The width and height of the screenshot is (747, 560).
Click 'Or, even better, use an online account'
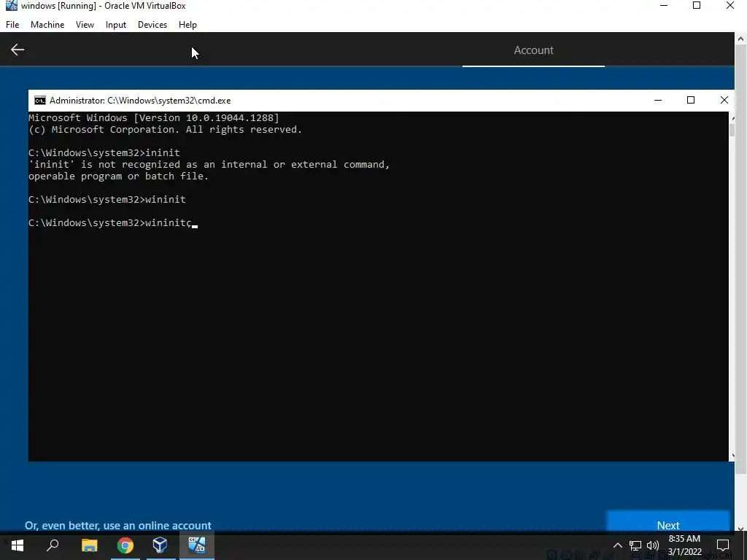[118, 525]
